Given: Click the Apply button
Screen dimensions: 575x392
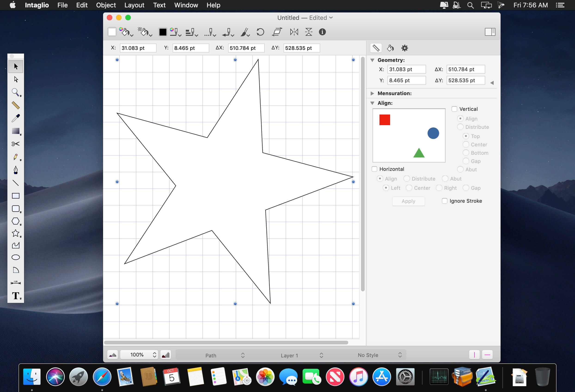Looking at the screenshot, I should [x=409, y=201].
